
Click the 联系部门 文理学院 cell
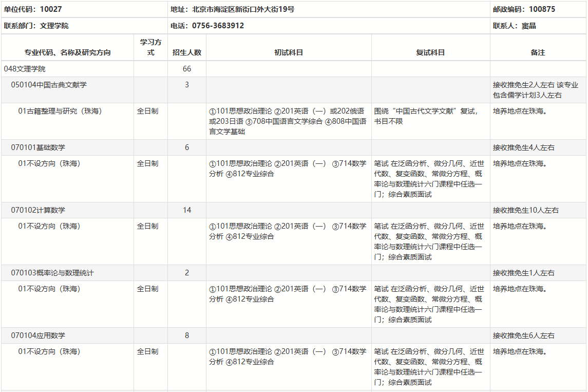tap(36, 26)
